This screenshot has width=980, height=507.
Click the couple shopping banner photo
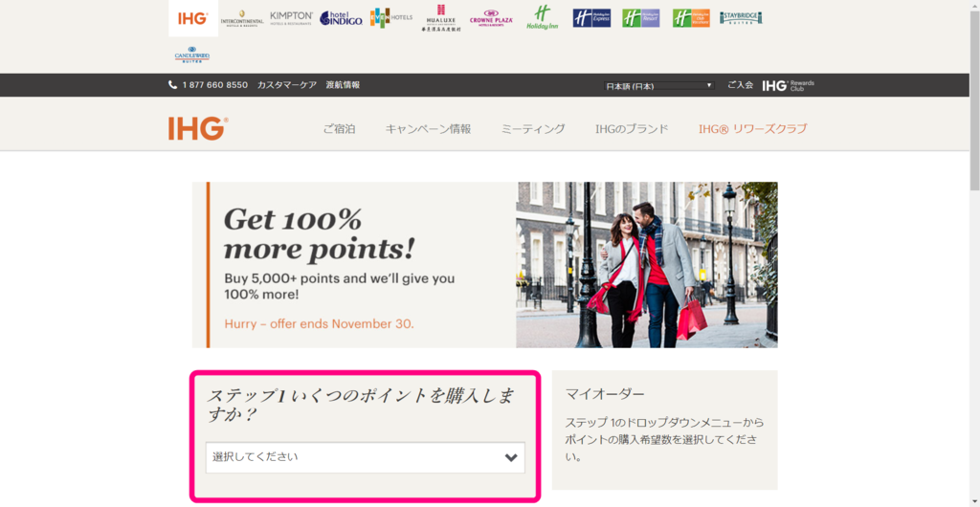click(x=647, y=265)
